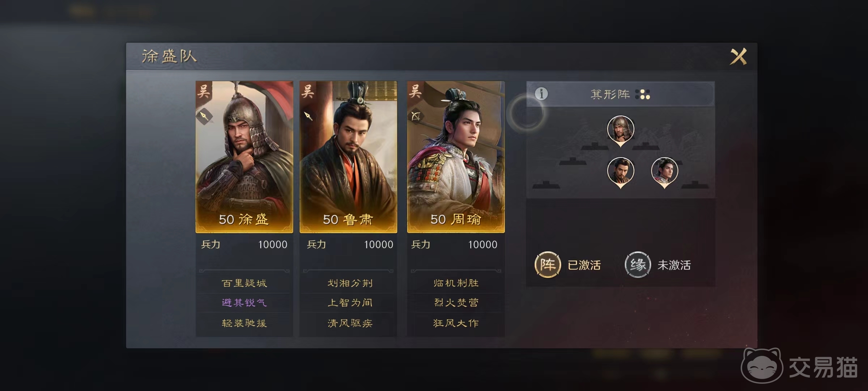Select the 缘 inactive bond badge

[x=638, y=265]
